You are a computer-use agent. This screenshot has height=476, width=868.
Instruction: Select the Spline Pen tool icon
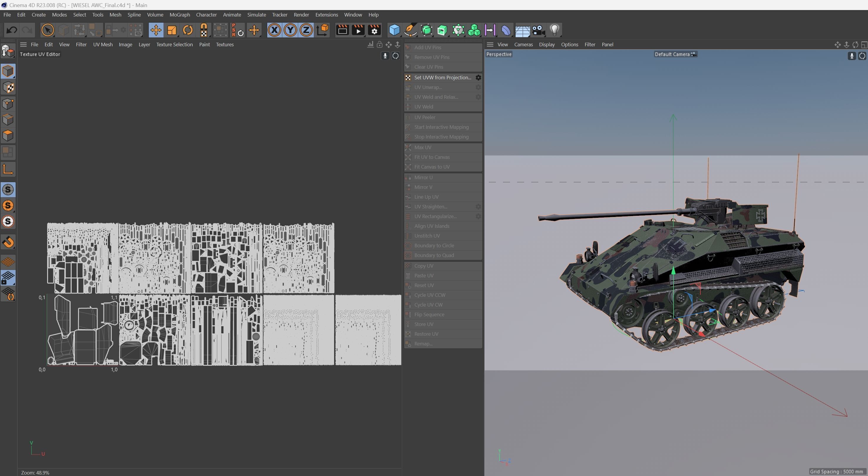pos(410,30)
